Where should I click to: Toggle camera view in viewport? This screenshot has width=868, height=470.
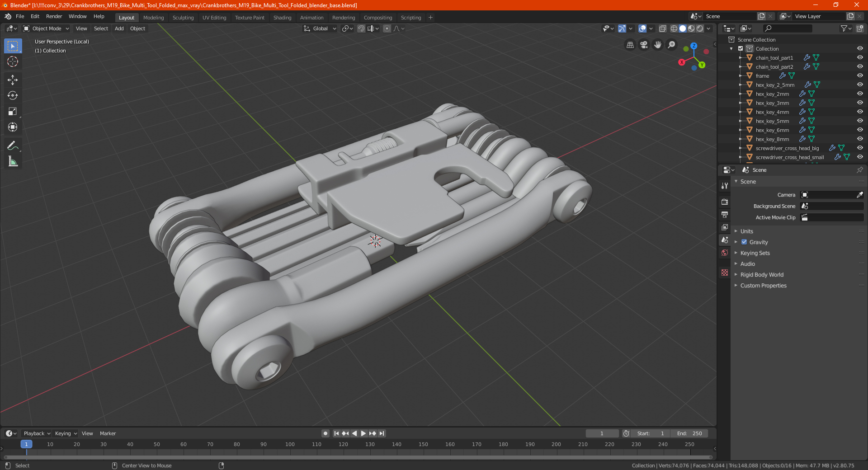(x=644, y=45)
